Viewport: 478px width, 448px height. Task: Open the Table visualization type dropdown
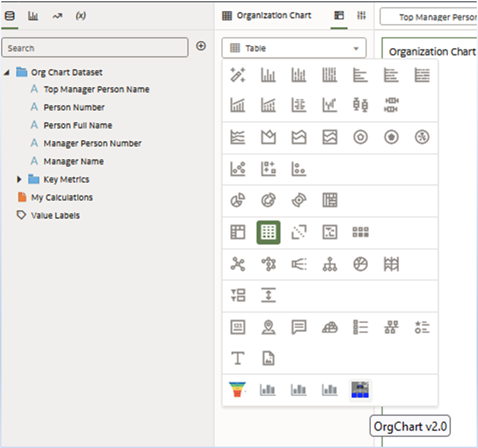point(294,48)
